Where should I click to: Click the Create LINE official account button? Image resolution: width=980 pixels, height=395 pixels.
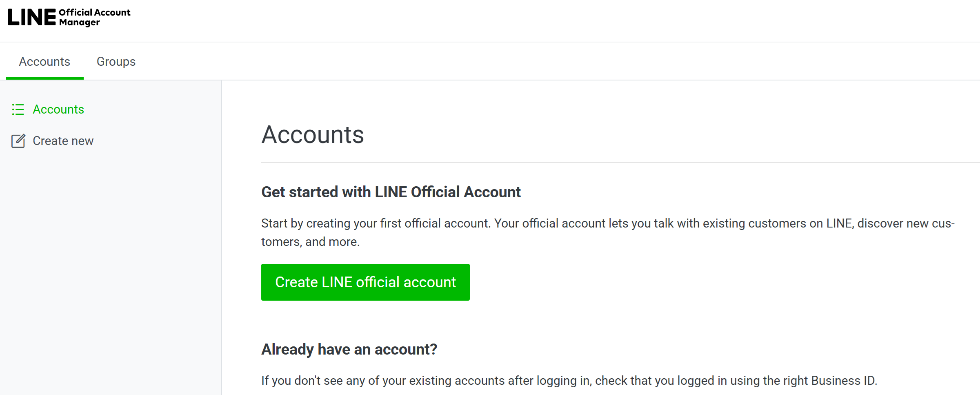[x=365, y=282]
